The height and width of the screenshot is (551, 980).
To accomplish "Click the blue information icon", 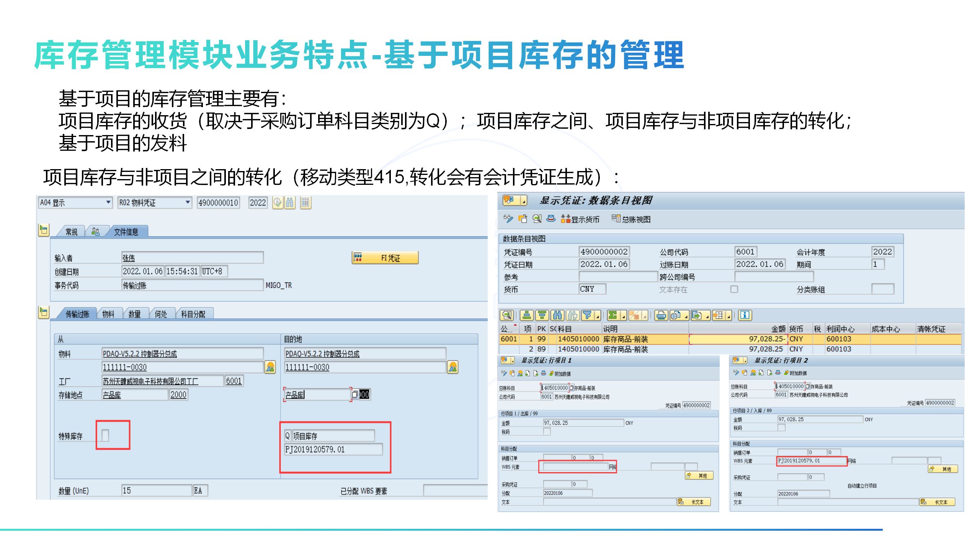I will click(x=745, y=315).
